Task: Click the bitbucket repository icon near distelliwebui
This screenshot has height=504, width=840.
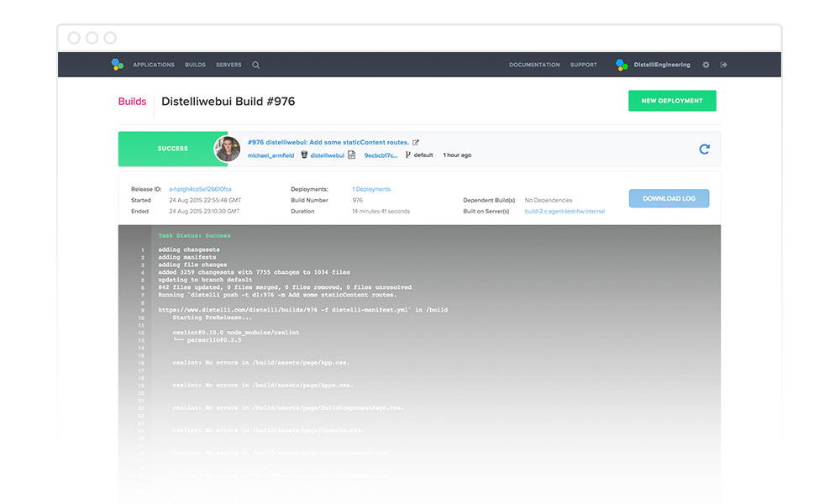Action: click(x=304, y=155)
